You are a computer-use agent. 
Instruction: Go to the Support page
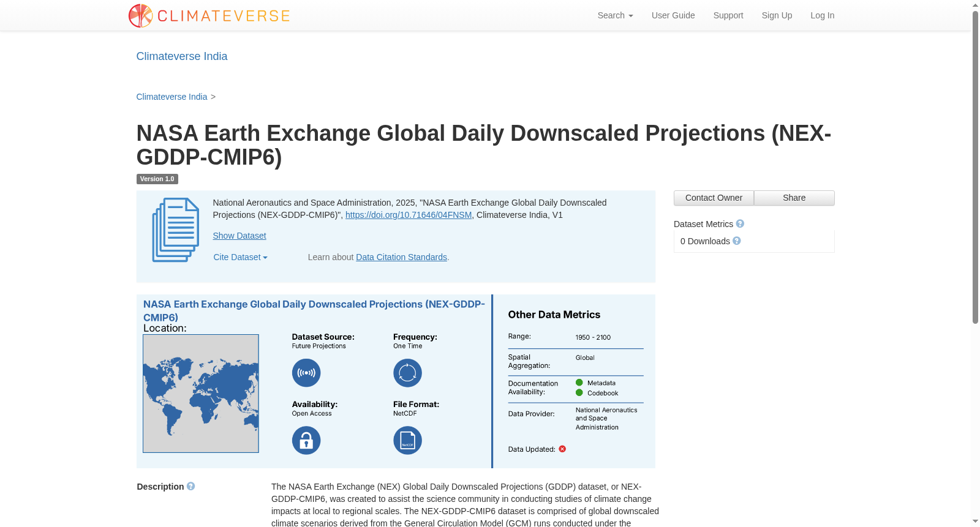click(728, 15)
